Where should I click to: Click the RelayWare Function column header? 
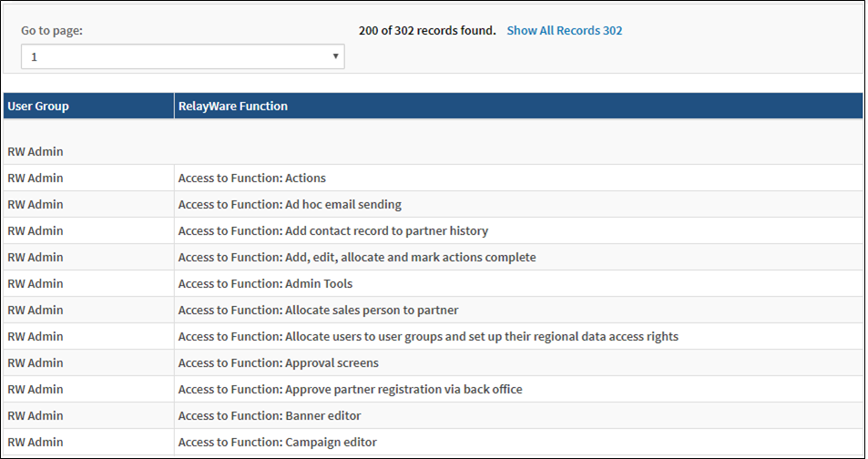518,106
